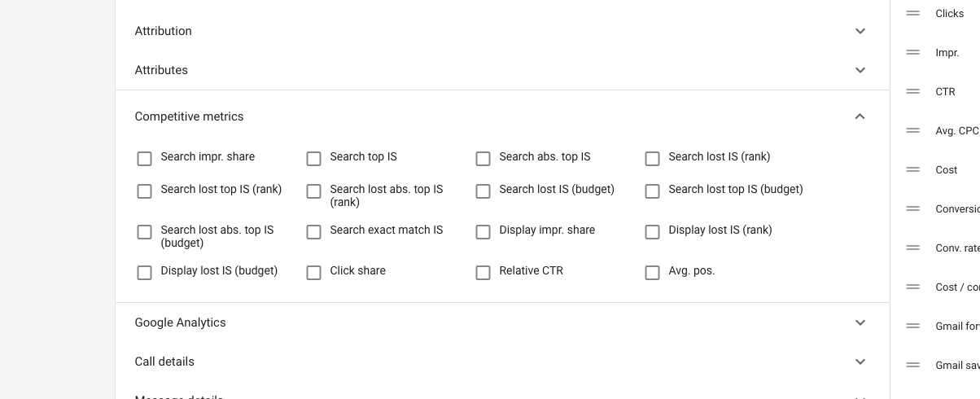
Task: Click the Search top IS label
Action: [363, 156]
